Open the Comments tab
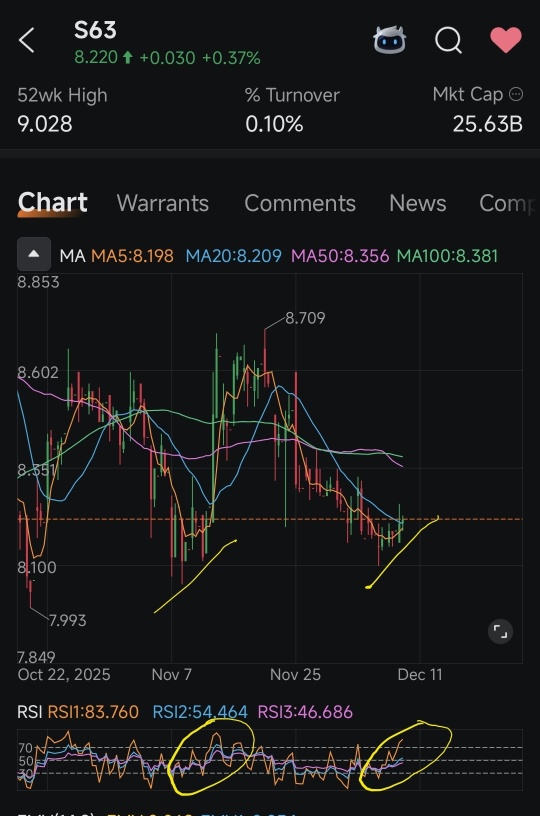The width and height of the screenshot is (540, 816). [300, 203]
